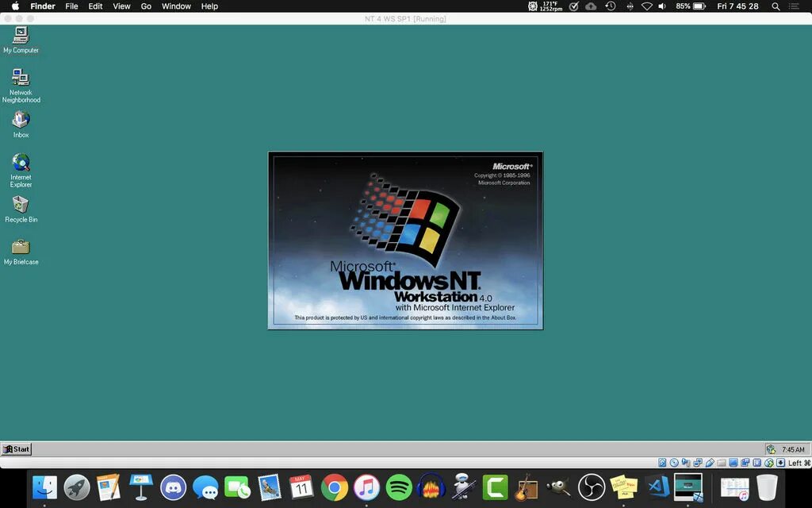Screen dimensions: 812x508
Task: Open FaceTime from the Dock
Action: tap(237, 487)
